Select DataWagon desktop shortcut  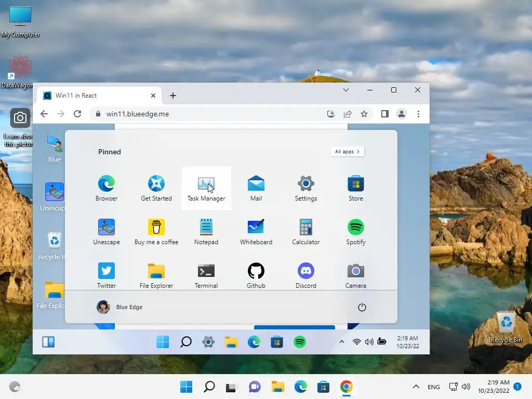pos(18,72)
